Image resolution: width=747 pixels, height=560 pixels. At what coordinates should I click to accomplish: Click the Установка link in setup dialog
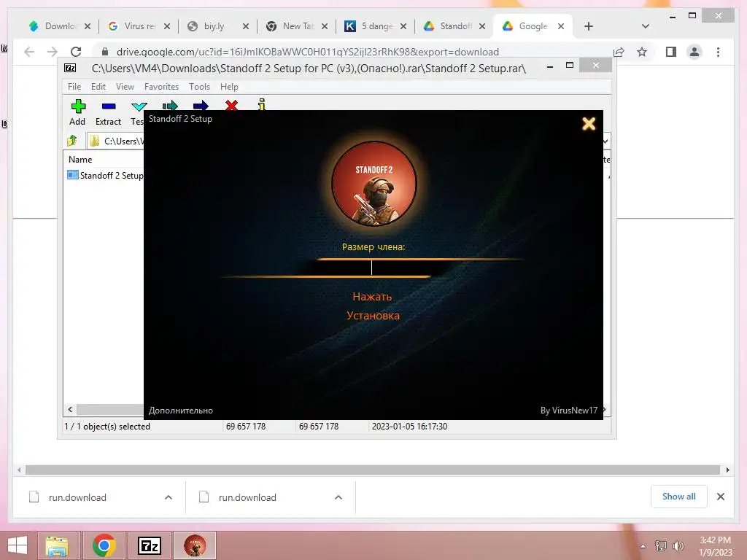[x=373, y=315]
